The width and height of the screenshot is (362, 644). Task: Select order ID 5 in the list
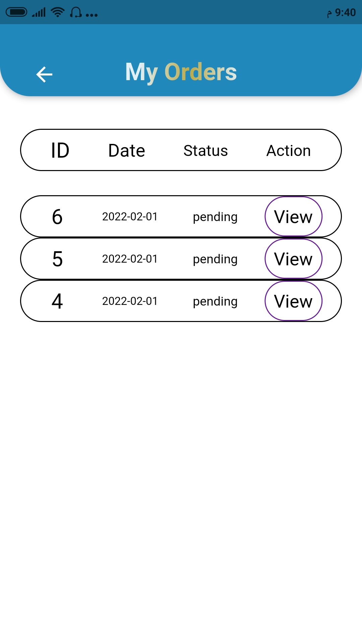pos(57,259)
